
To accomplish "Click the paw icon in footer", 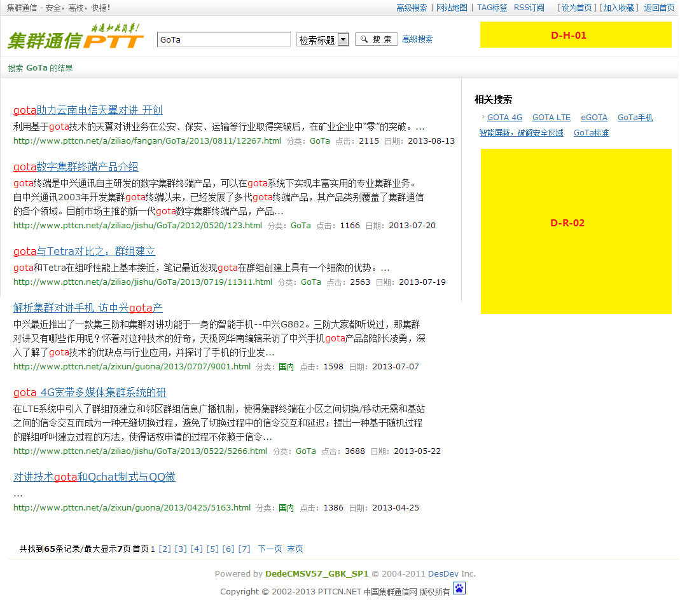I will tap(459, 589).
